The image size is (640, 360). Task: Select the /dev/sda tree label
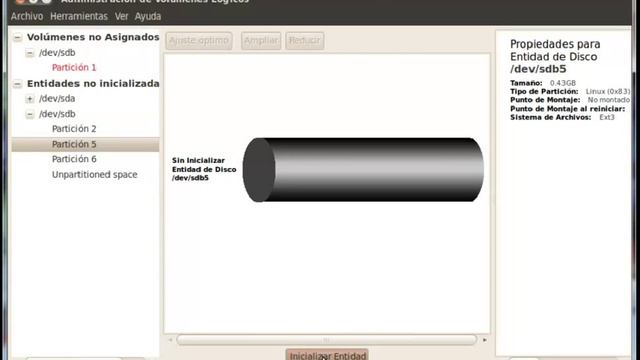click(x=57, y=98)
